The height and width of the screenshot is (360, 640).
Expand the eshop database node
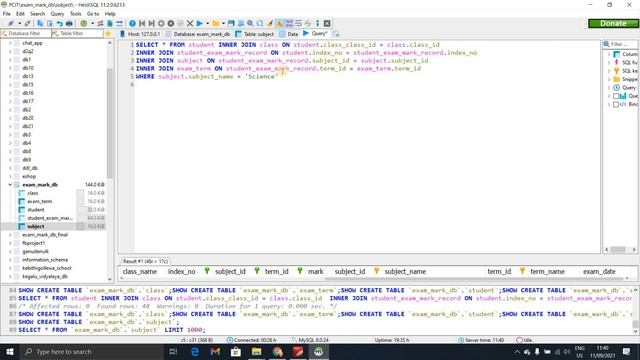(x=10, y=176)
